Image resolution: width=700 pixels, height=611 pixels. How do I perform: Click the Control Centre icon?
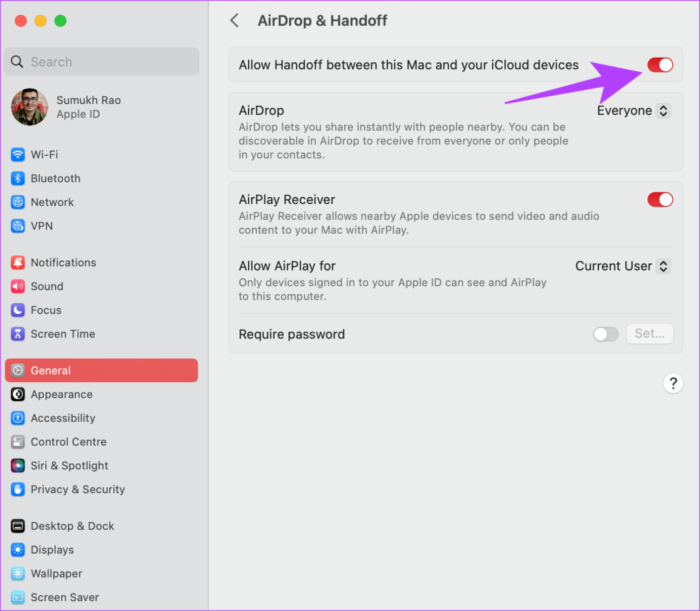(x=18, y=442)
